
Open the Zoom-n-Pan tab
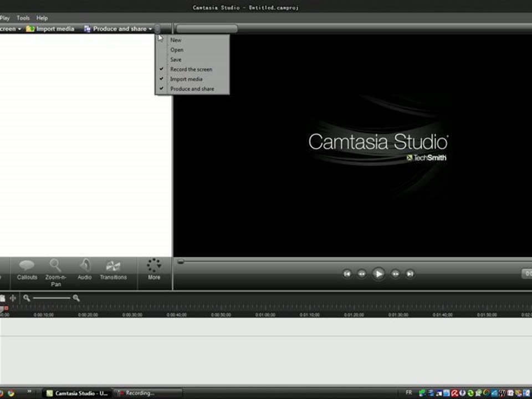tap(55, 273)
